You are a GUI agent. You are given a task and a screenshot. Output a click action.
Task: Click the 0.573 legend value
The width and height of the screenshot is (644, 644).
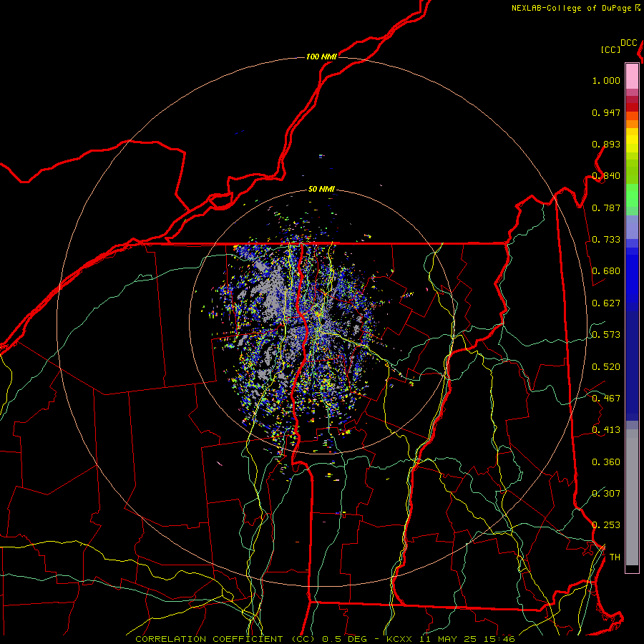[606, 335]
